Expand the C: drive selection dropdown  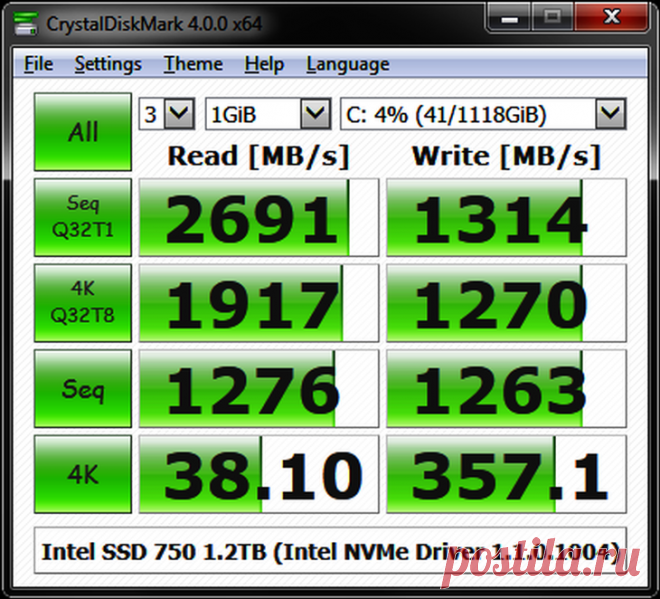[611, 114]
